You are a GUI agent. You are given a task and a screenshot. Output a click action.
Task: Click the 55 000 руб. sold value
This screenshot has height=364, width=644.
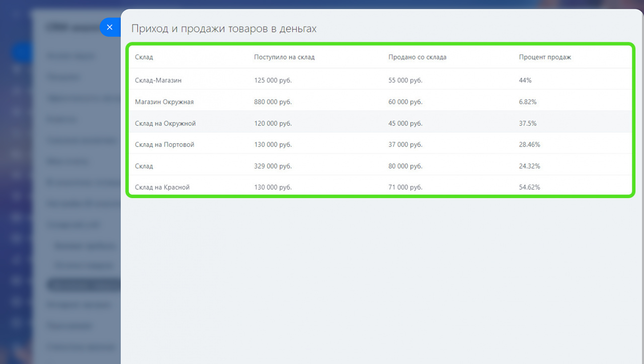pyautogui.click(x=405, y=80)
